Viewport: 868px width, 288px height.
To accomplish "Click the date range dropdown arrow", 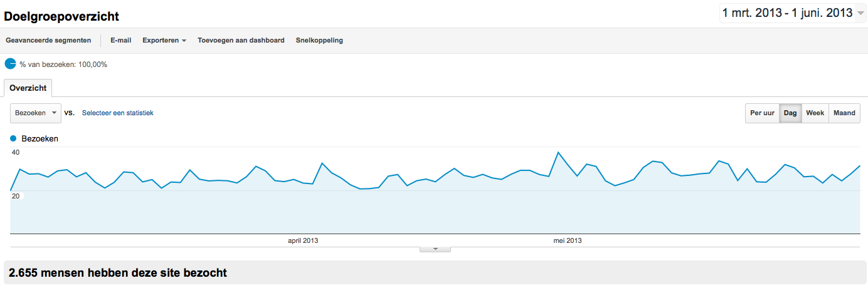I will pyautogui.click(x=860, y=13).
